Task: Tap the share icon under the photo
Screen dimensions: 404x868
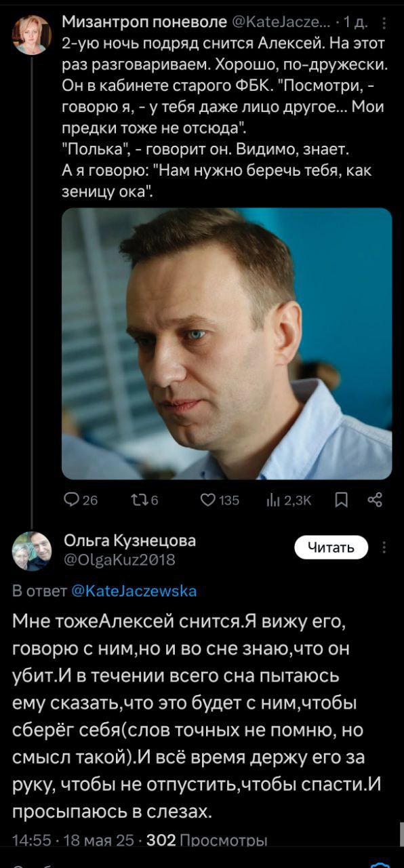Action: [375, 500]
